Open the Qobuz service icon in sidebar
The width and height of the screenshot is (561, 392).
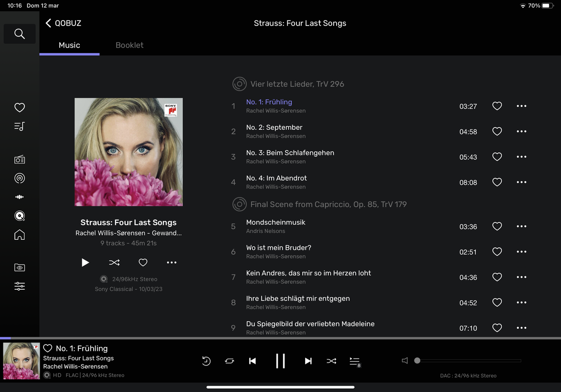click(20, 216)
